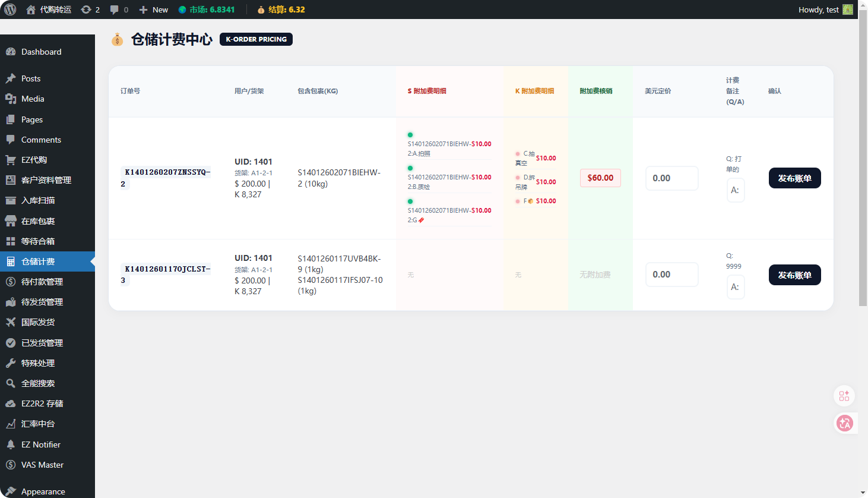Open EZ Notifier bell menu item
The width and height of the screenshot is (868, 498).
click(x=40, y=445)
